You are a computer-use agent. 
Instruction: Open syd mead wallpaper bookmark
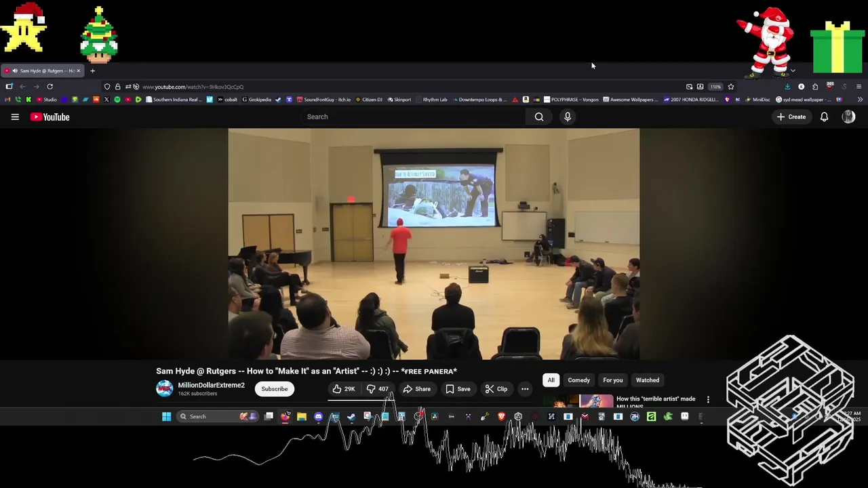click(803, 100)
